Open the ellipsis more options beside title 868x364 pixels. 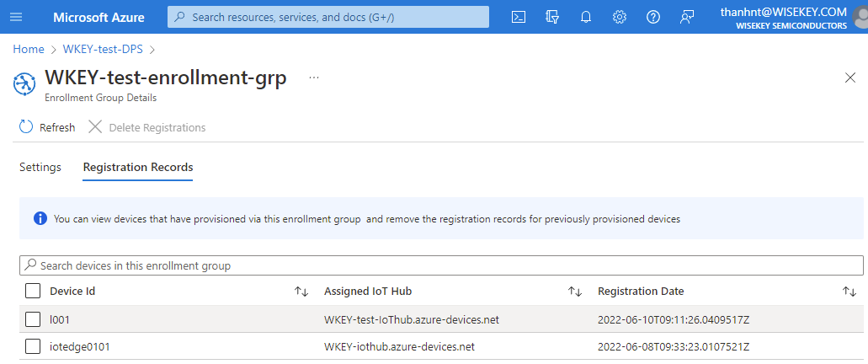[314, 78]
